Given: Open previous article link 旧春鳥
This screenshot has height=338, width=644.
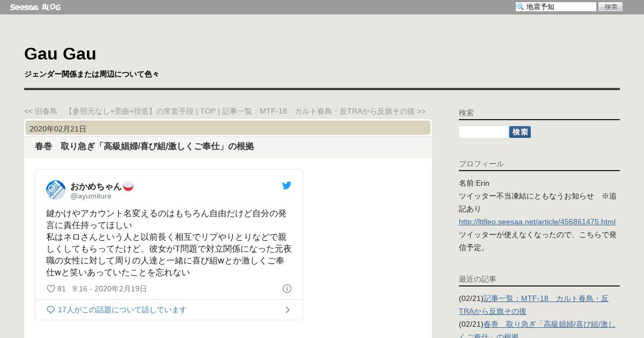Looking at the screenshot, I should tap(109, 111).
